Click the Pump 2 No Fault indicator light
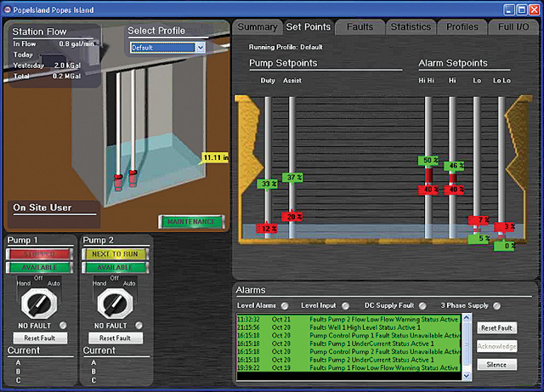The height and width of the screenshot is (392, 544). tap(137, 325)
